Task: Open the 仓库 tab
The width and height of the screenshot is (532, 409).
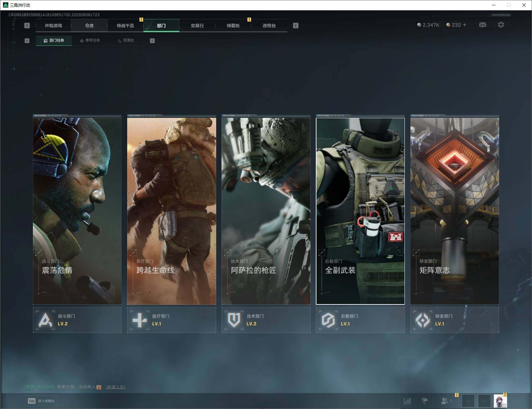Action: pos(89,26)
